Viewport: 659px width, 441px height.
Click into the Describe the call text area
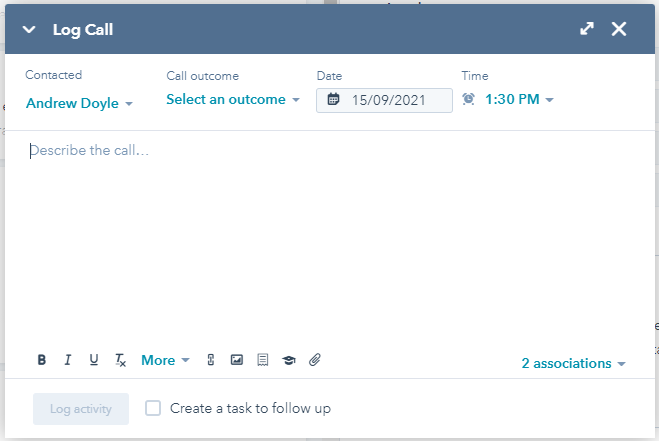330,240
